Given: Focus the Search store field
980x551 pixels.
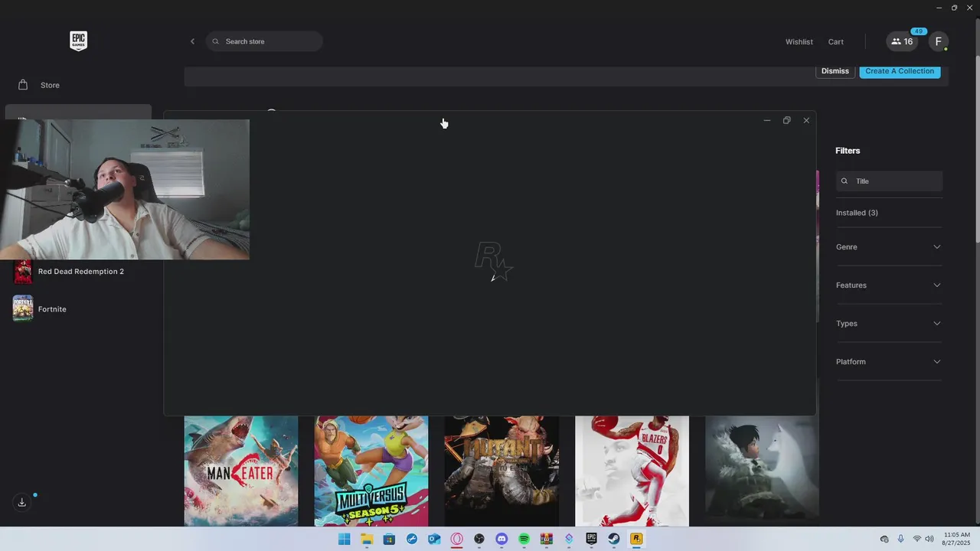Looking at the screenshot, I should click(x=264, y=41).
